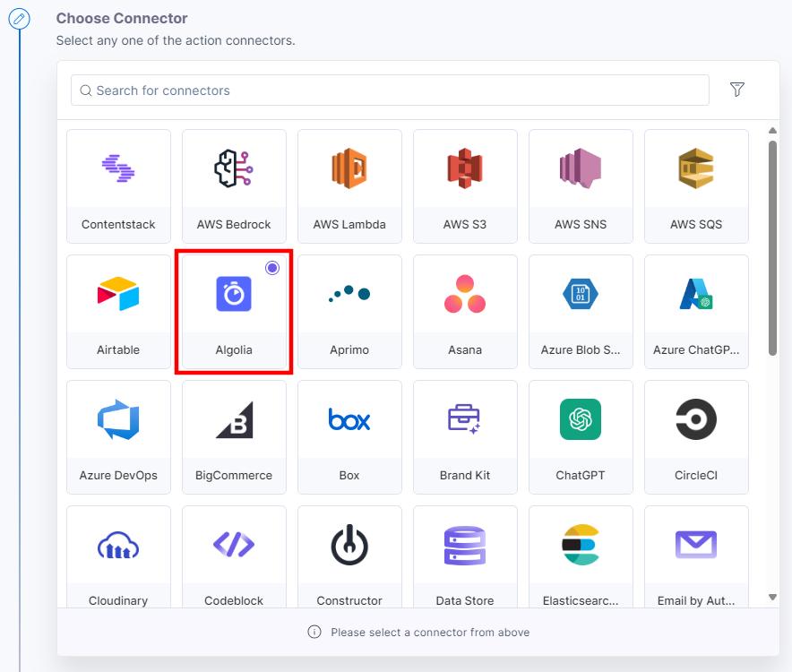Screen dimensions: 792x672
Task: Focus the Search for connectors field
Action: 390,90
